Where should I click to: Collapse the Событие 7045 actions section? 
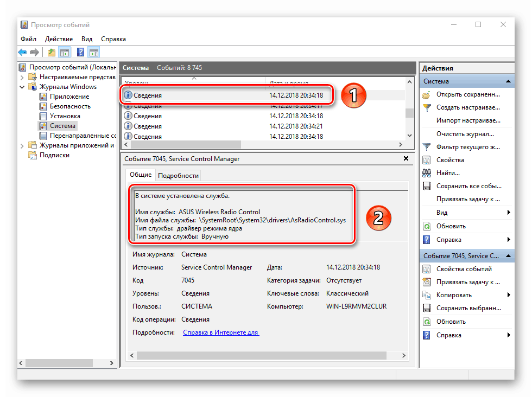(508, 256)
